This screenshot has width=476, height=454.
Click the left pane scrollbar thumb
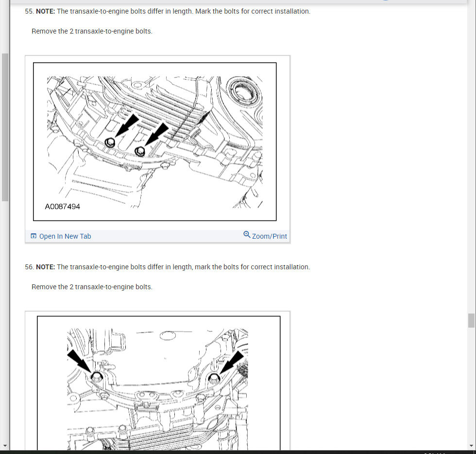[x=5, y=127]
